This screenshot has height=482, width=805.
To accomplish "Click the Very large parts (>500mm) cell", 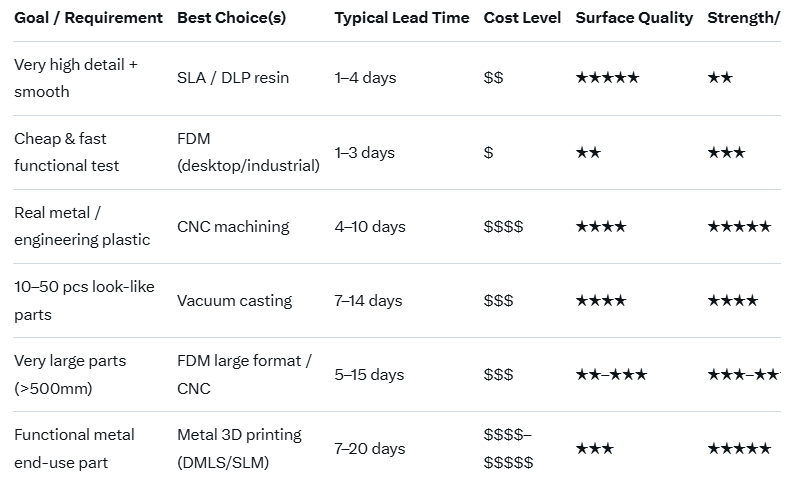I will click(70, 375).
